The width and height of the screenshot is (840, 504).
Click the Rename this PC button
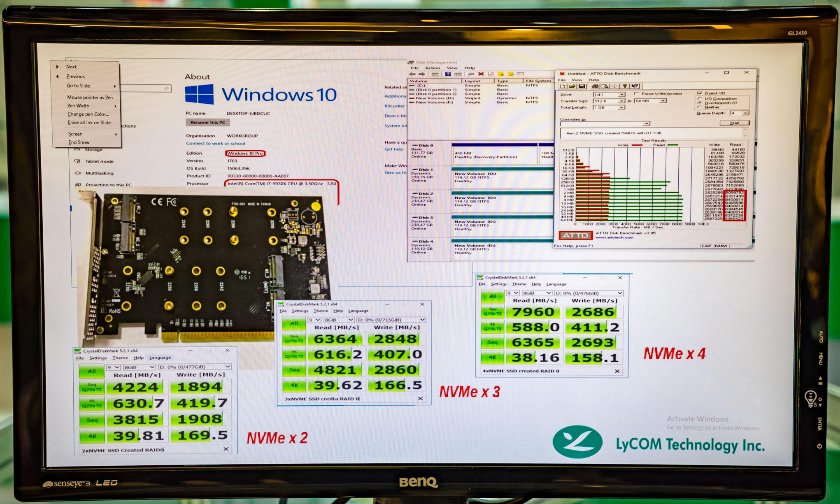tap(208, 123)
